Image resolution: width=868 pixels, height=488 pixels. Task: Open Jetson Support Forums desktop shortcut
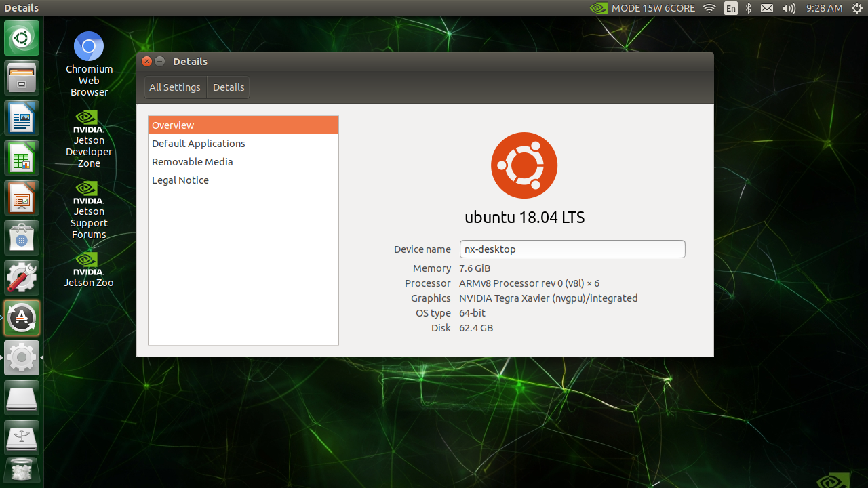coord(89,209)
